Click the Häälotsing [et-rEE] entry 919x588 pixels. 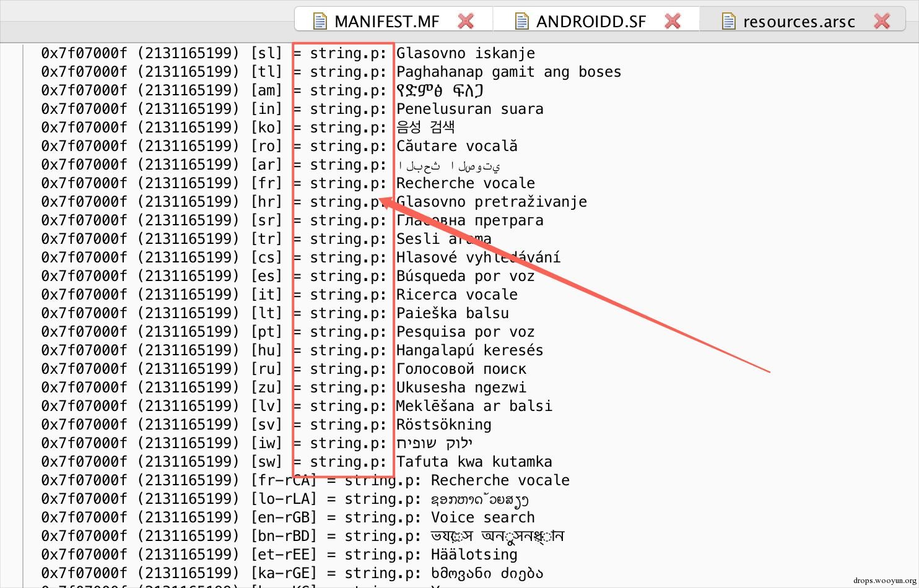pyautogui.click(x=279, y=555)
